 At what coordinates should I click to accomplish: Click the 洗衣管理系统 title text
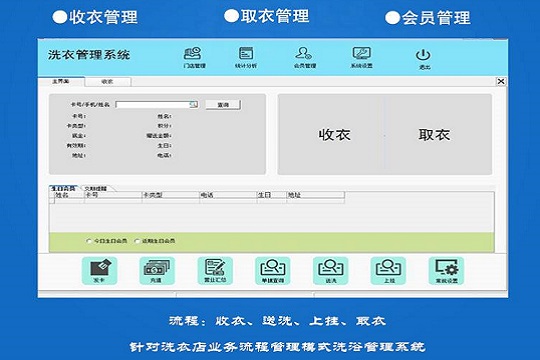point(89,55)
